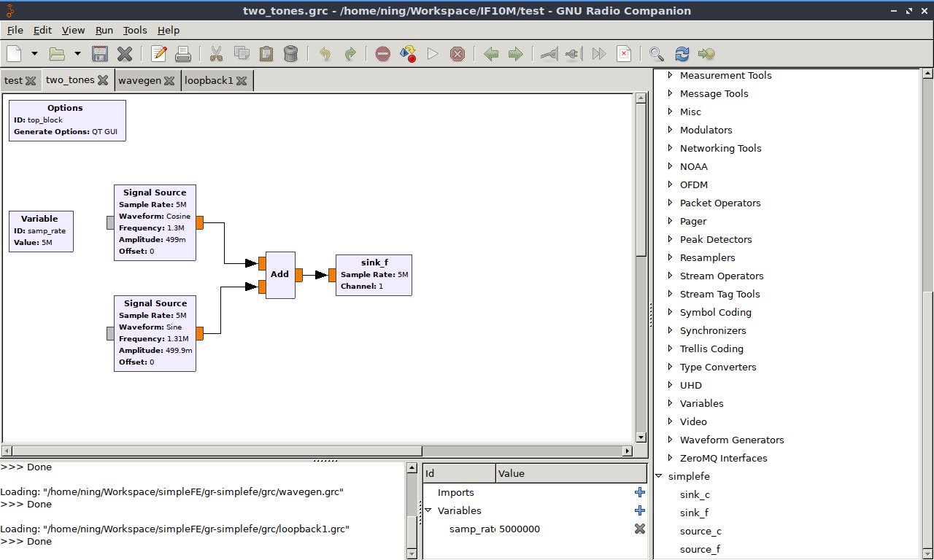Screen dimensions: 934x560
Task: Remove the samp_rate variable
Action: [640, 529]
